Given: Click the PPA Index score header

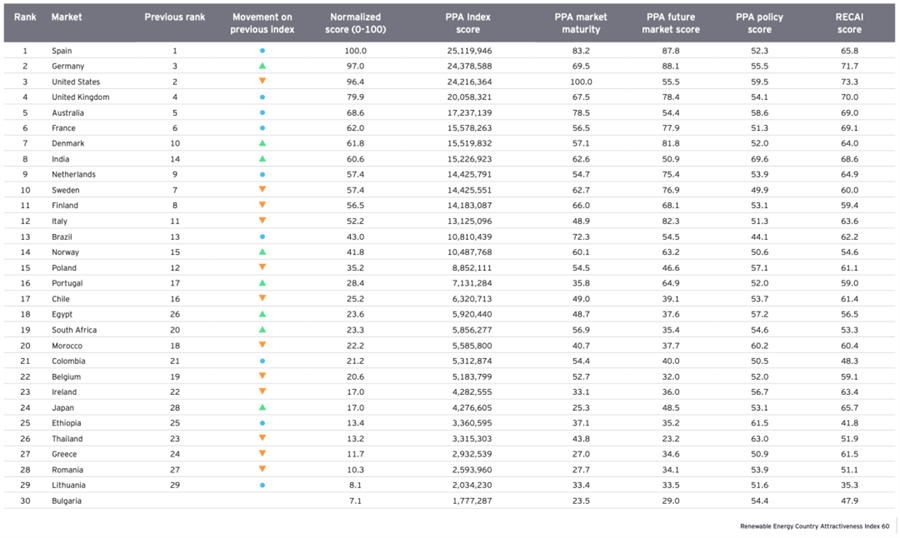Looking at the screenshot, I should [468, 23].
